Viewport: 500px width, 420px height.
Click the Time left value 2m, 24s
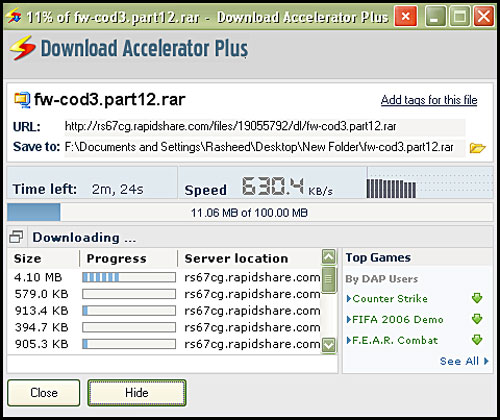(117, 189)
